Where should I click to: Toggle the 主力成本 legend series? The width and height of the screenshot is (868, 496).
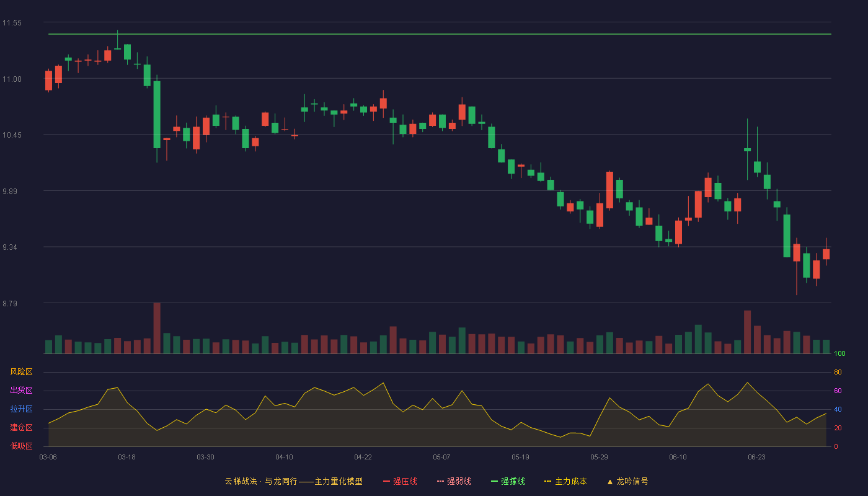point(565,481)
